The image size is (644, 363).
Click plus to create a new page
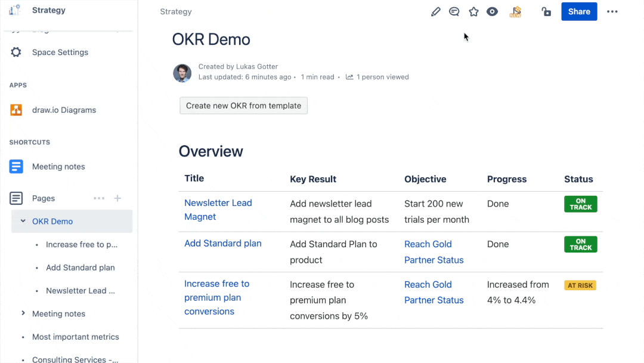[117, 198]
